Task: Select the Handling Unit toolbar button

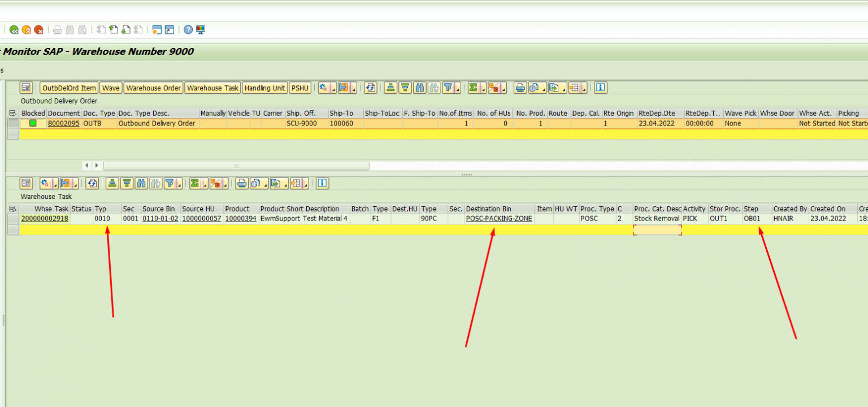Action: (x=264, y=88)
